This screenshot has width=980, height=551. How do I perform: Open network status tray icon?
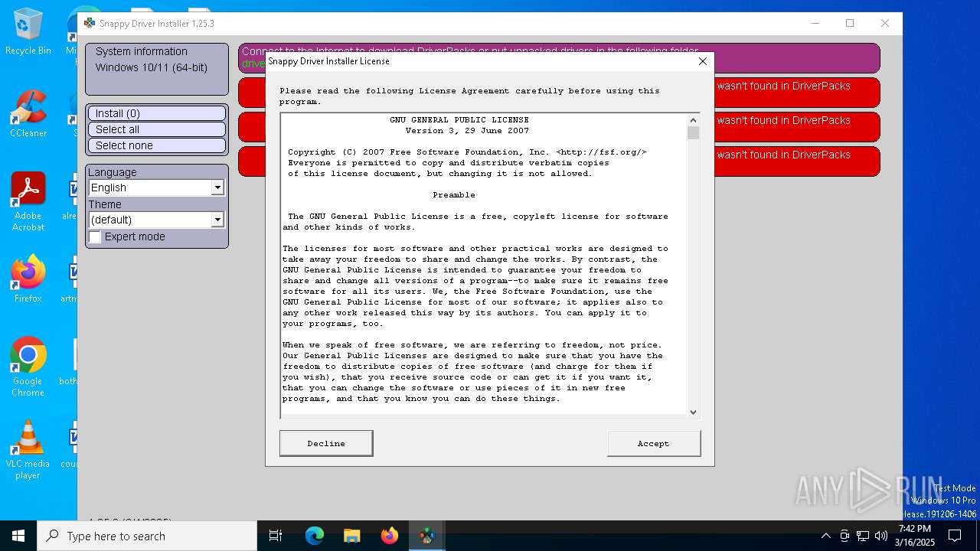(863, 536)
